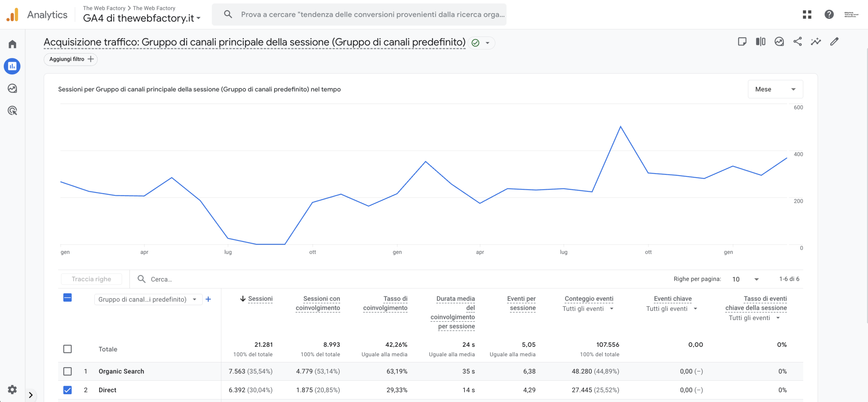Share this report

[x=797, y=41]
